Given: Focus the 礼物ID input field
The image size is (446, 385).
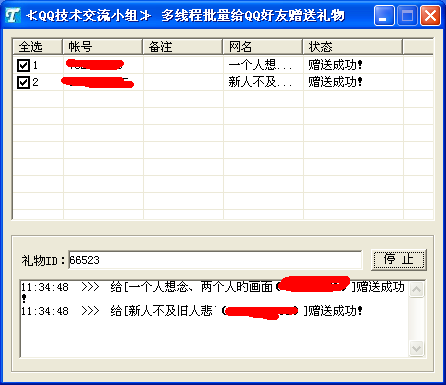Looking at the screenshot, I should (215, 260).
